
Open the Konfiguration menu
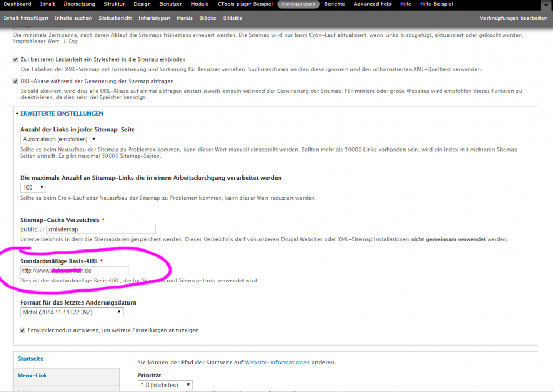coord(298,4)
